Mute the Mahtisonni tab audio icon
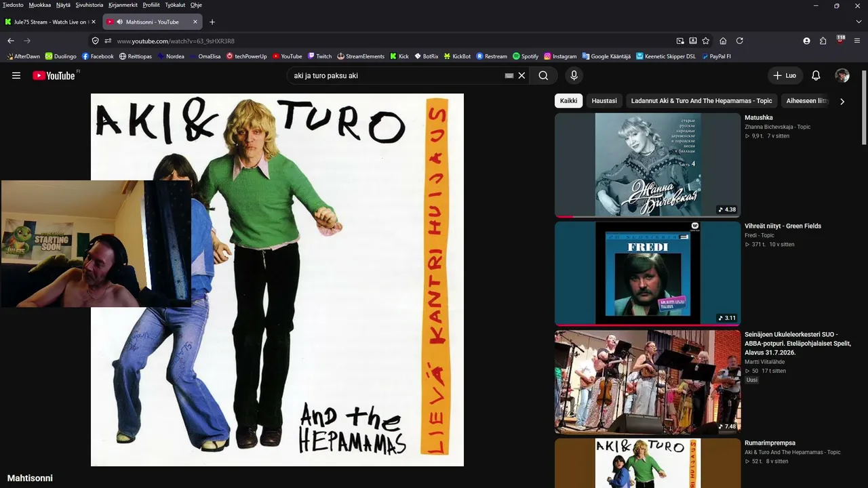The width and height of the screenshot is (868, 488). pyautogui.click(x=119, y=22)
